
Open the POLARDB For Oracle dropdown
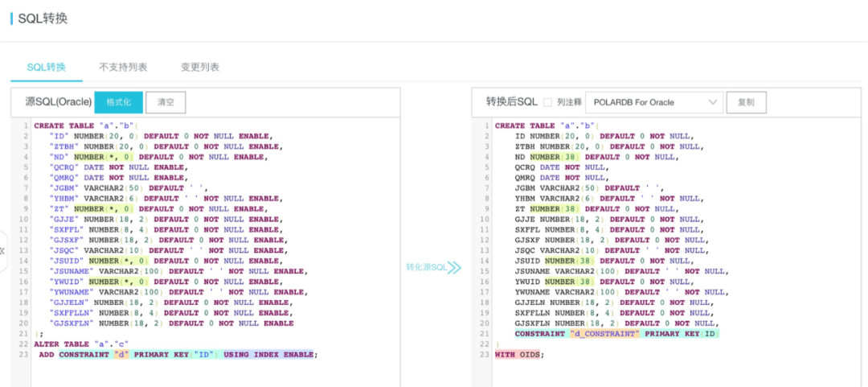click(653, 102)
